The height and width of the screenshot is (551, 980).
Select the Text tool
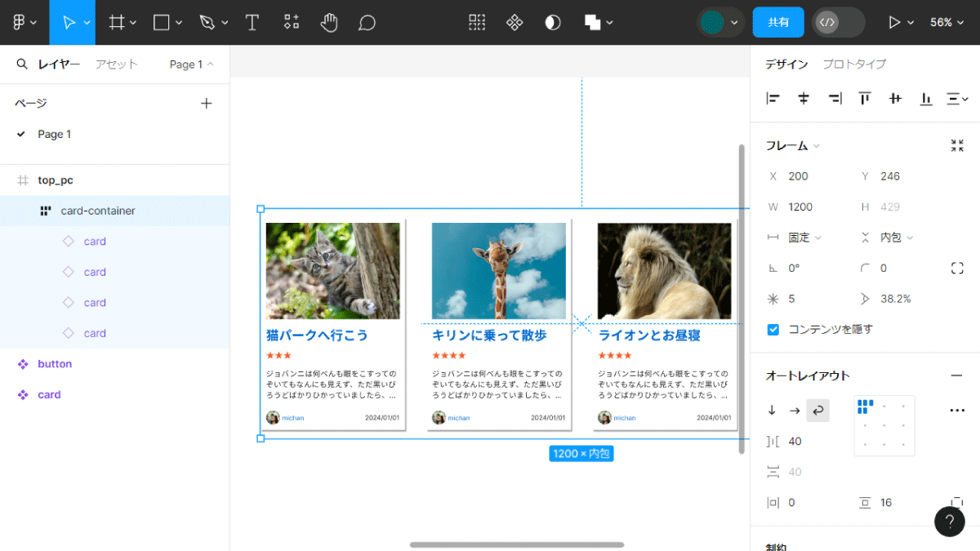[252, 23]
